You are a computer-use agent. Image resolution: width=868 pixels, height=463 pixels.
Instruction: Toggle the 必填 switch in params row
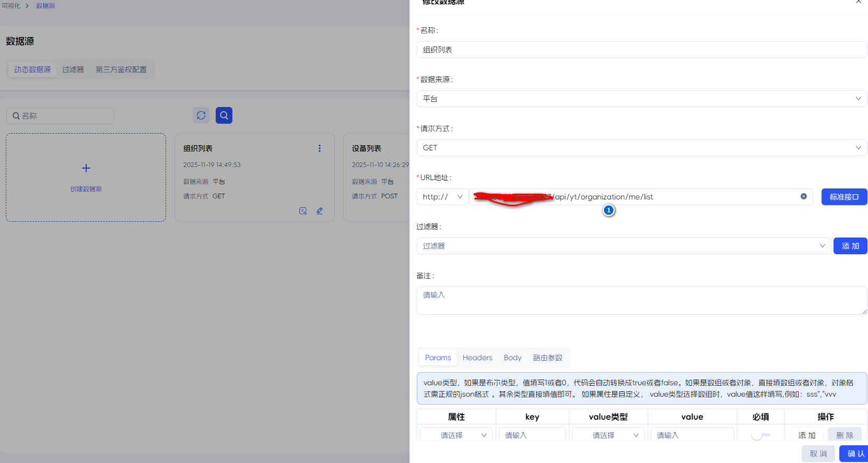click(760, 435)
